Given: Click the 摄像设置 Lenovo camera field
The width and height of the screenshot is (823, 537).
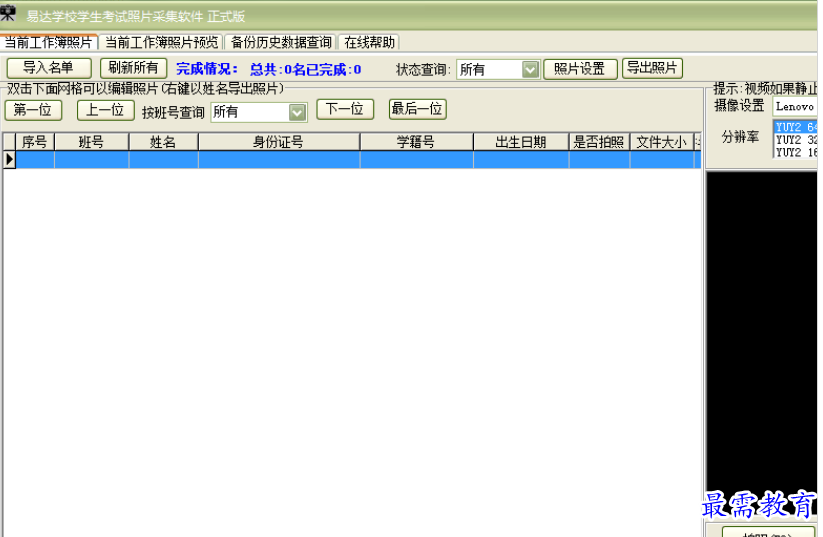Looking at the screenshot, I should (795, 107).
